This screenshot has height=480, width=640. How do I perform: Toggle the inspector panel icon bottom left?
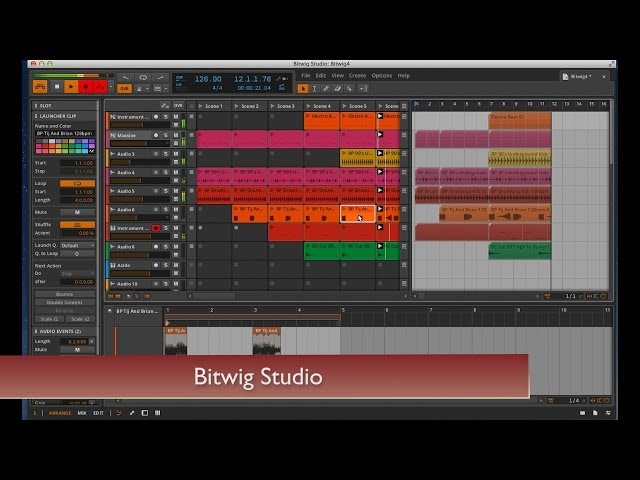(35, 413)
